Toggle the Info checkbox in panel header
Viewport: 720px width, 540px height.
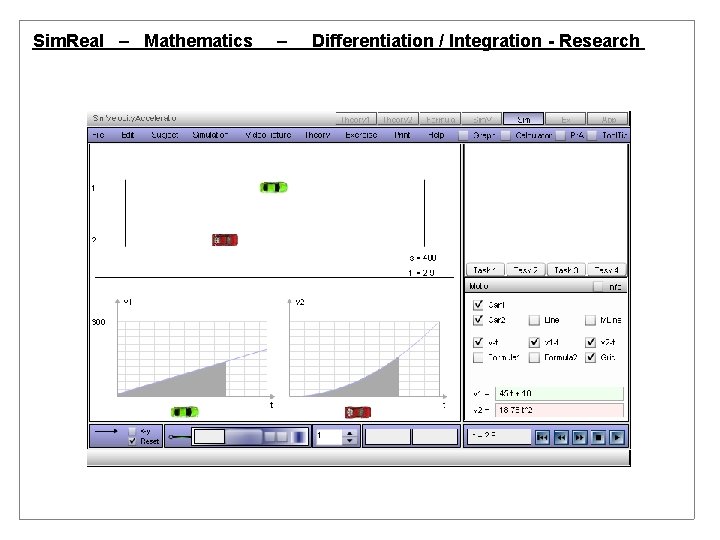click(x=598, y=287)
